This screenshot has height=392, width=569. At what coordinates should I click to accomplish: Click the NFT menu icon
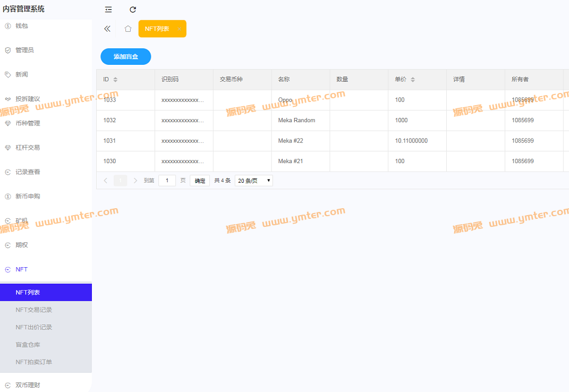tap(7, 269)
